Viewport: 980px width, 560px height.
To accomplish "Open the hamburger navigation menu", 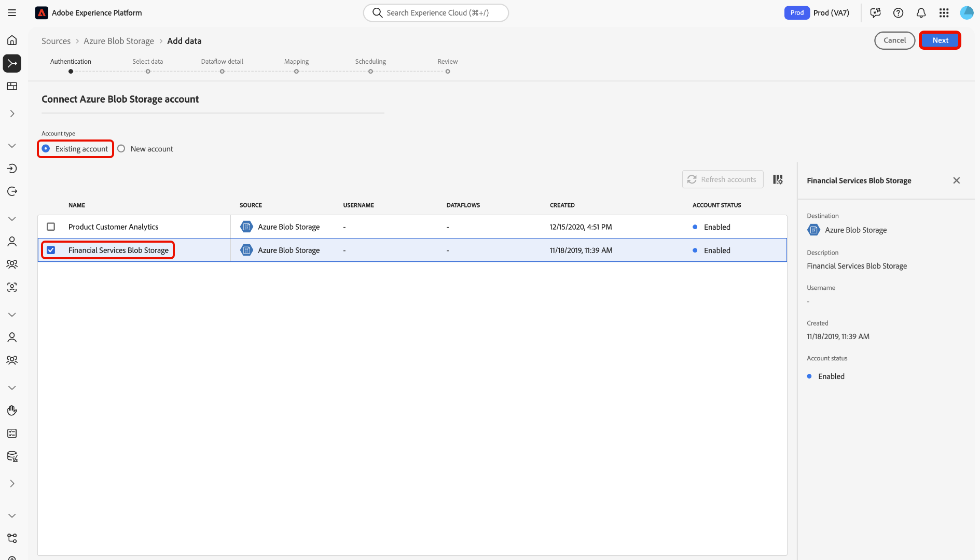I will coord(12,13).
